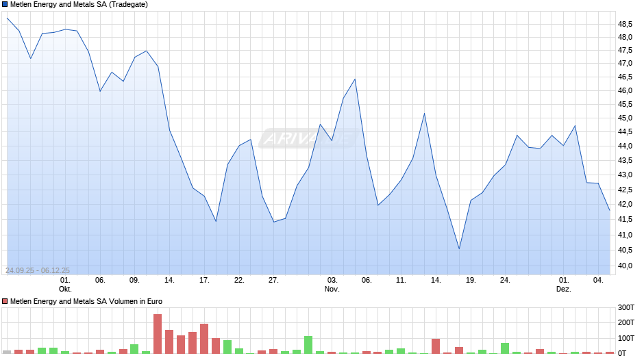Click the '44,5' price axis label

point(625,132)
